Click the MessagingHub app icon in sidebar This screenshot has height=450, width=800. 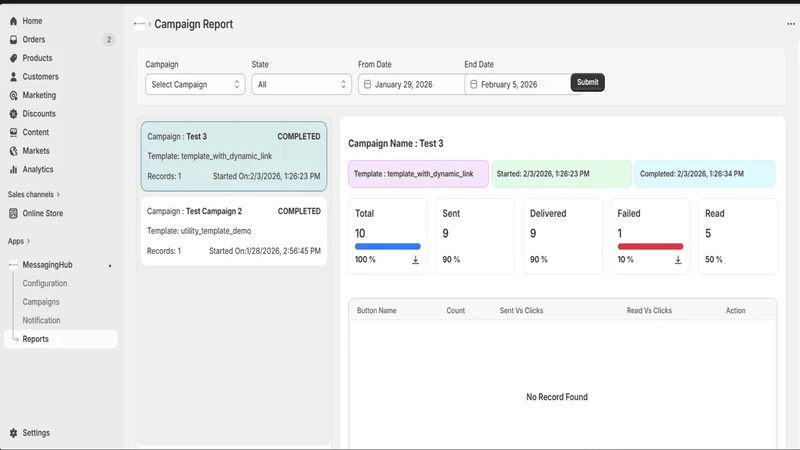(13, 265)
